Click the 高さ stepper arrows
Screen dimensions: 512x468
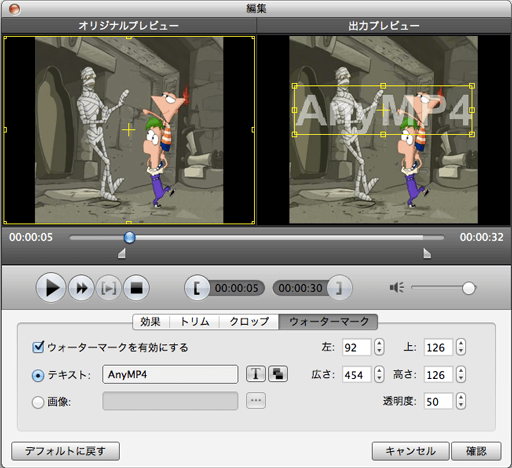pos(461,374)
